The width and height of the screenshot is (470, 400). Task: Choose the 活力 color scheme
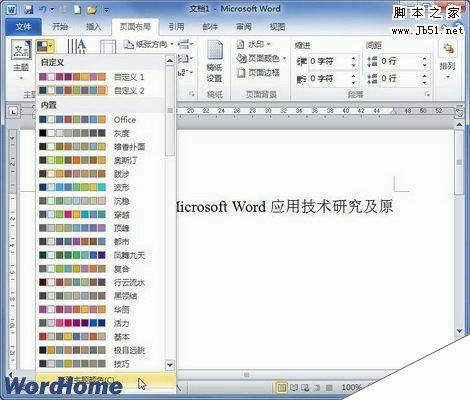pyautogui.click(x=100, y=323)
